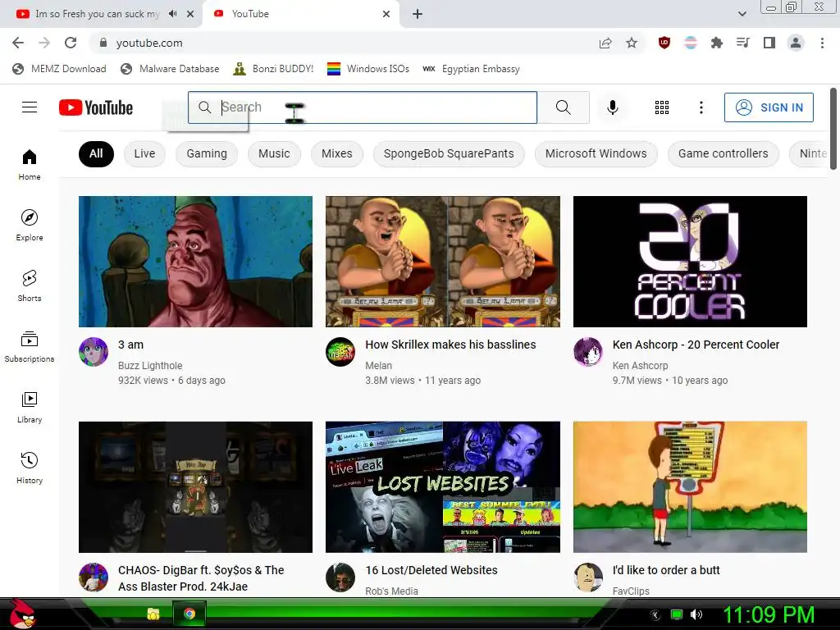Click the taskbar clock 11:09 PM
Screen dimensions: 840x630
tap(769, 614)
